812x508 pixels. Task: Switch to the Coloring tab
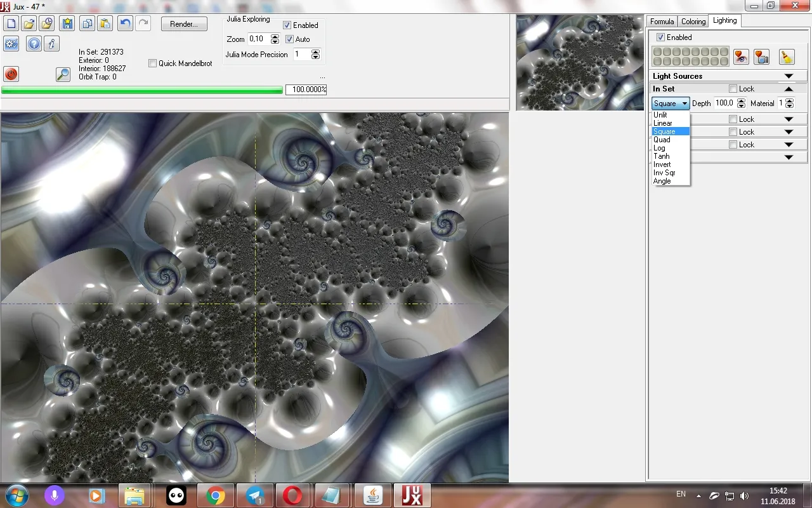click(693, 21)
